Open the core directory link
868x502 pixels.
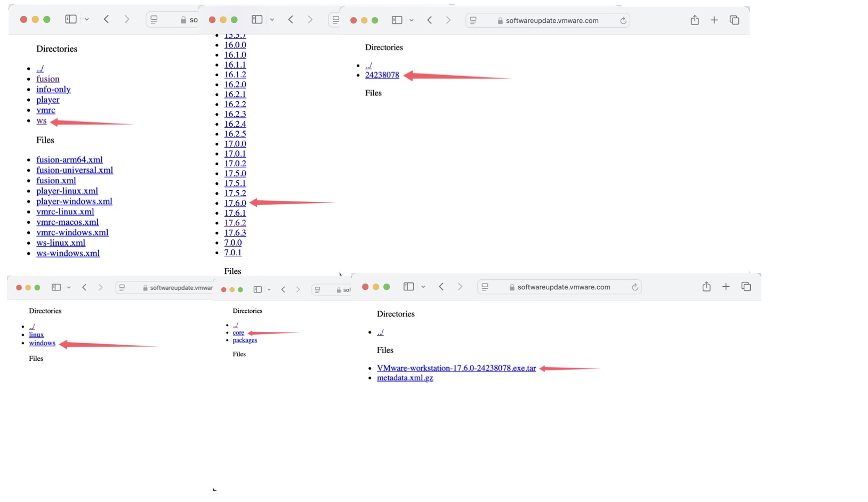pyautogui.click(x=238, y=333)
